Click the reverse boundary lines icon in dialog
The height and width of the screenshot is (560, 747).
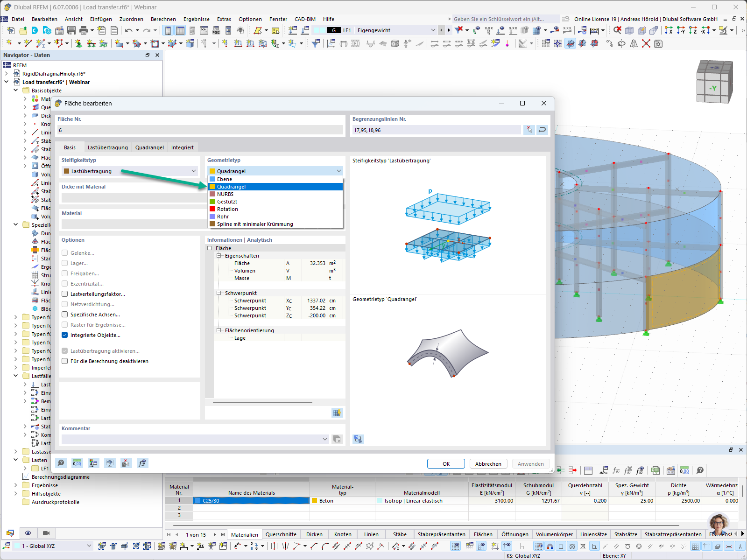[542, 130]
